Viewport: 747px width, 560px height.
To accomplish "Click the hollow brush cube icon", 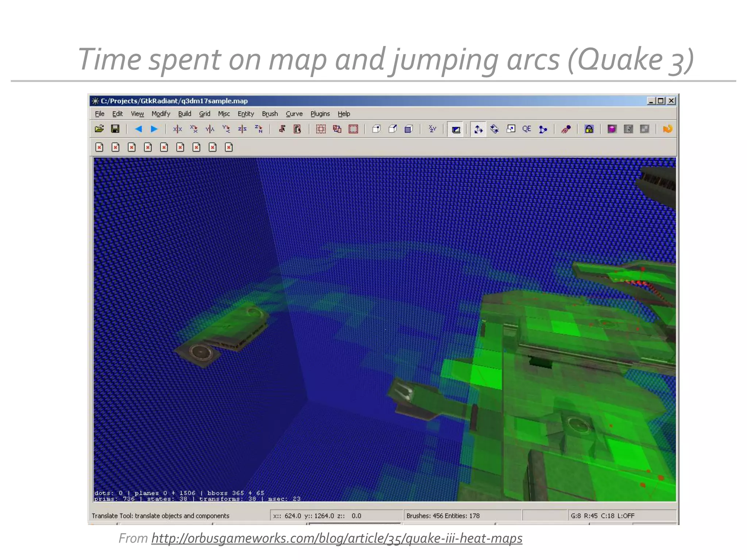I will click(376, 129).
